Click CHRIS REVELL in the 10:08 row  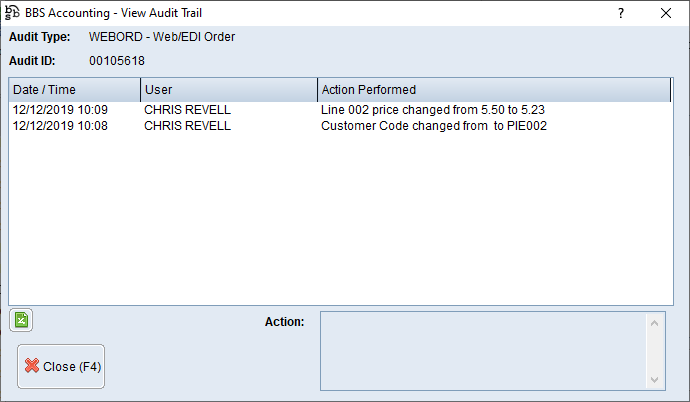[x=187, y=126]
